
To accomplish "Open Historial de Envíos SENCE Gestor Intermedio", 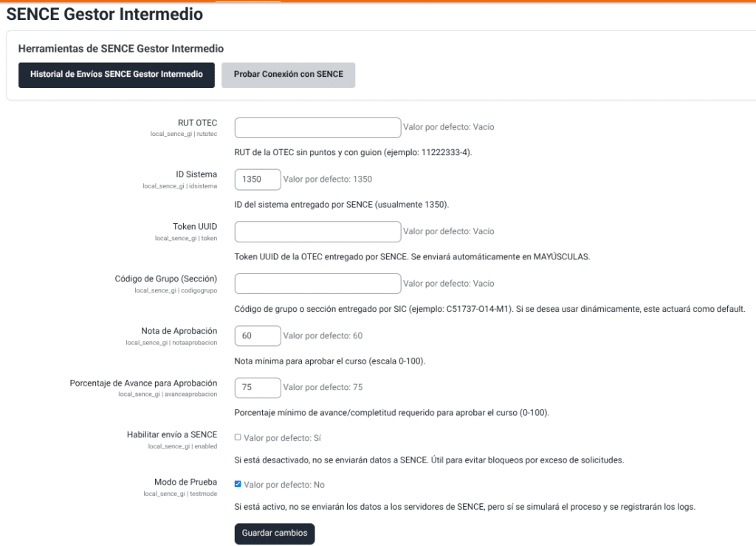I will [116, 75].
